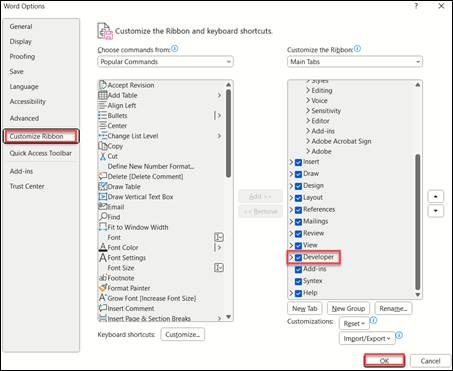Click the New Tab button
This screenshot has height=371, width=453.
tap(305, 309)
